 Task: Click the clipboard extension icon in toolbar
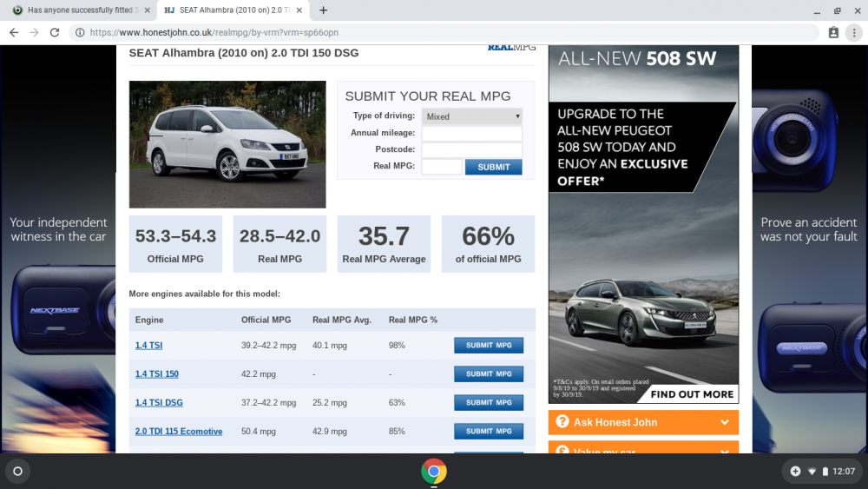[833, 33]
